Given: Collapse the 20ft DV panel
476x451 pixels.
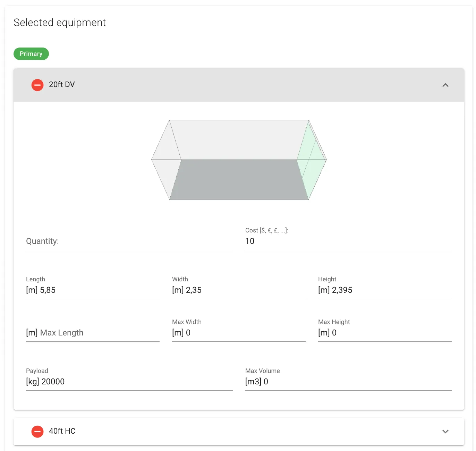Looking at the screenshot, I should (x=445, y=85).
